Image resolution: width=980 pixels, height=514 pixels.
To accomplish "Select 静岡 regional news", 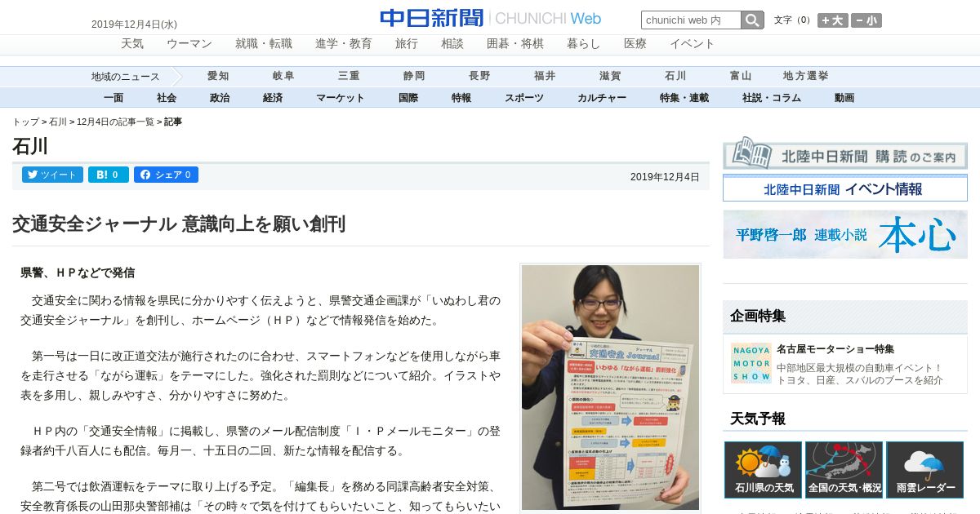I will point(414,76).
